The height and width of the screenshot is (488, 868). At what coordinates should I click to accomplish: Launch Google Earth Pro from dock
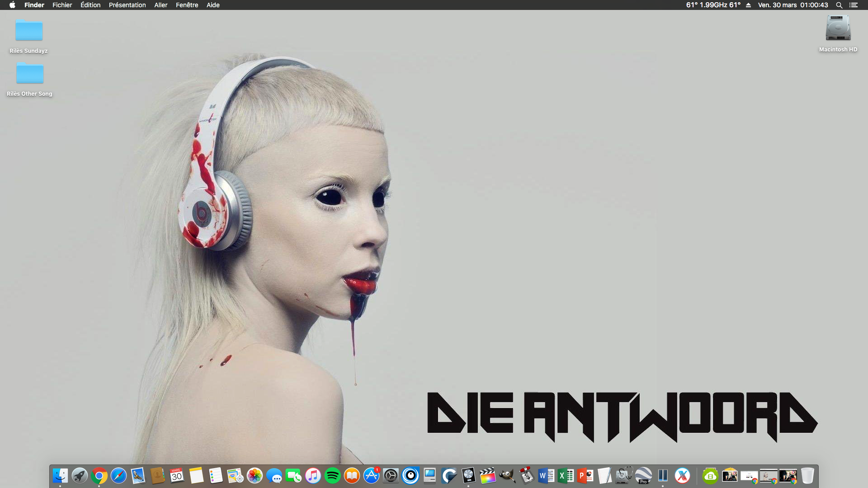point(643,475)
